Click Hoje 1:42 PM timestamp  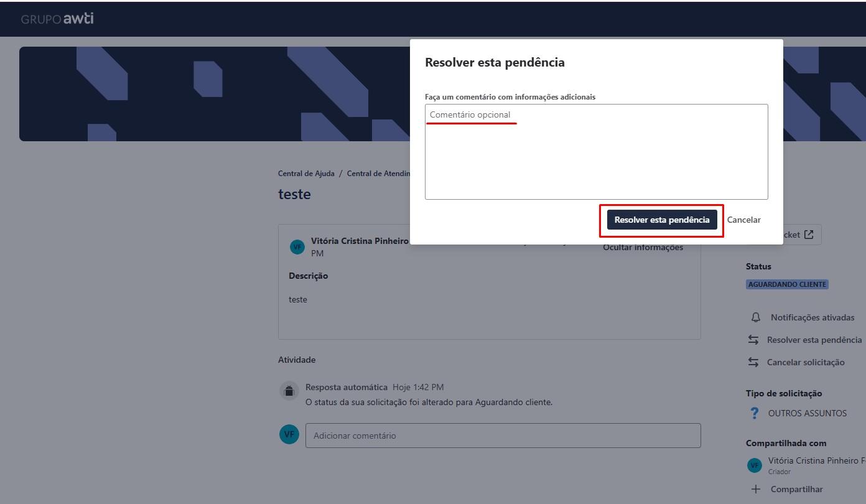418,387
